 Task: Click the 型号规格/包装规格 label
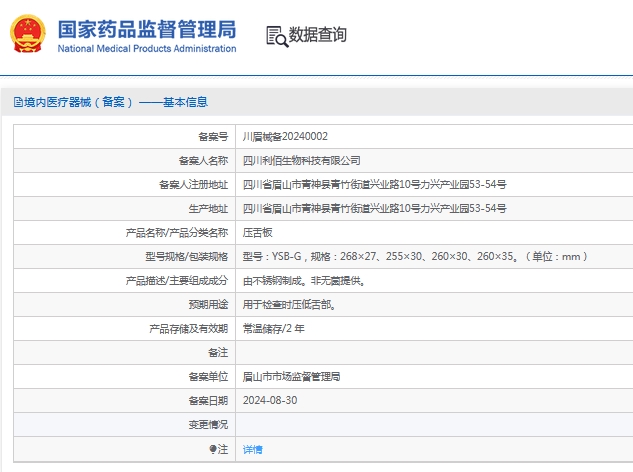[187, 256]
